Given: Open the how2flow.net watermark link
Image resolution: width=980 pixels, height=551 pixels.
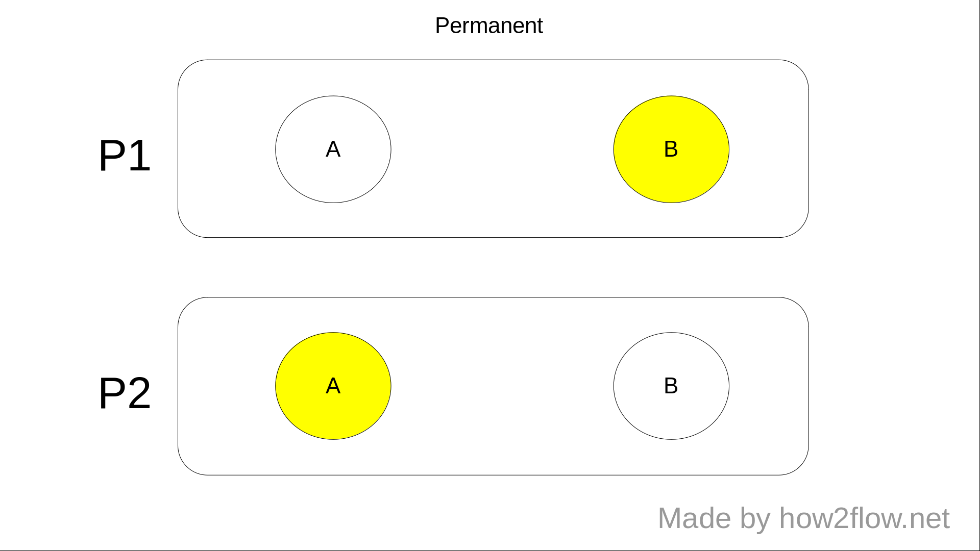Looking at the screenshot, I should (x=864, y=518).
